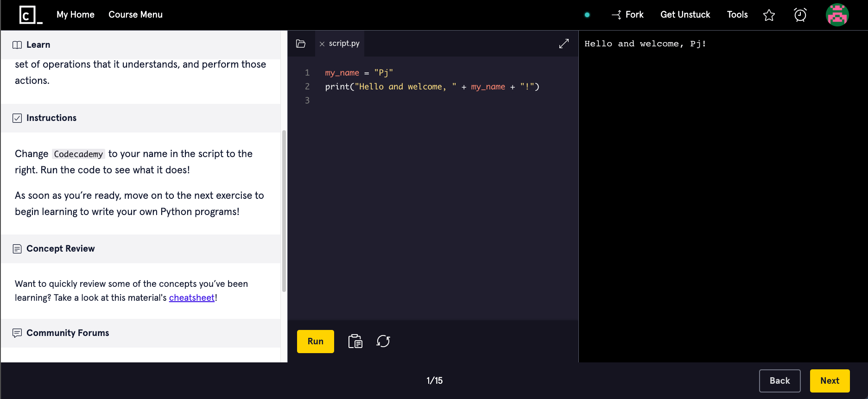Open the Tools menu
This screenshot has height=399, width=868.
[x=737, y=14]
